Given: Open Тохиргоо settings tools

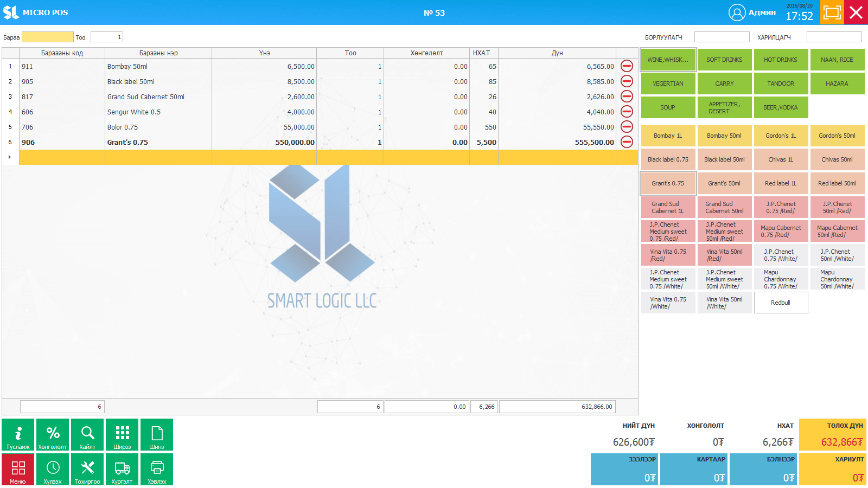Looking at the screenshot, I should tap(87, 469).
